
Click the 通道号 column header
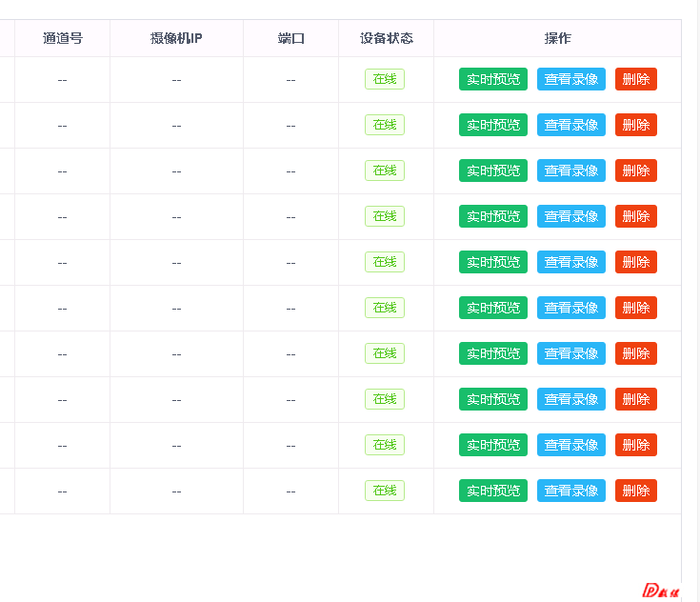pyautogui.click(x=63, y=38)
